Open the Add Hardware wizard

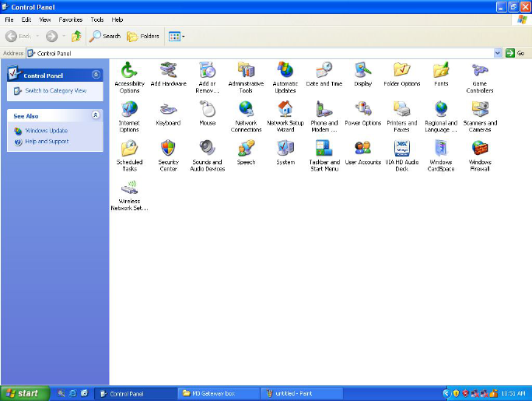[168, 74]
